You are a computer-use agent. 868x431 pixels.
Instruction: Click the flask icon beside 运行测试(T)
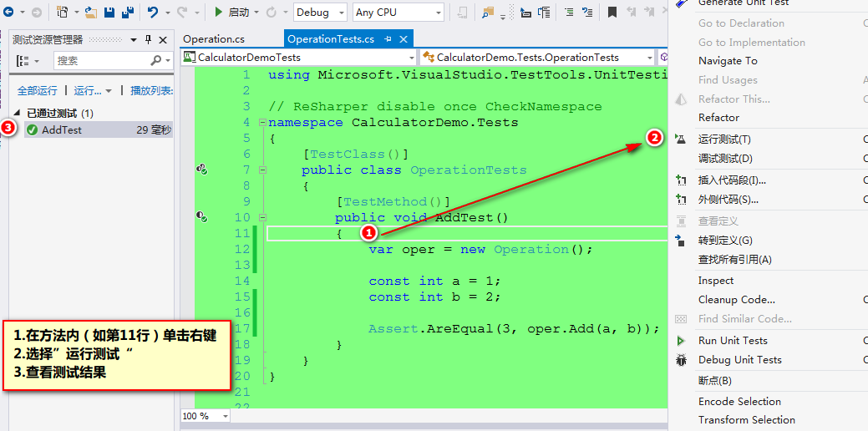681,139
